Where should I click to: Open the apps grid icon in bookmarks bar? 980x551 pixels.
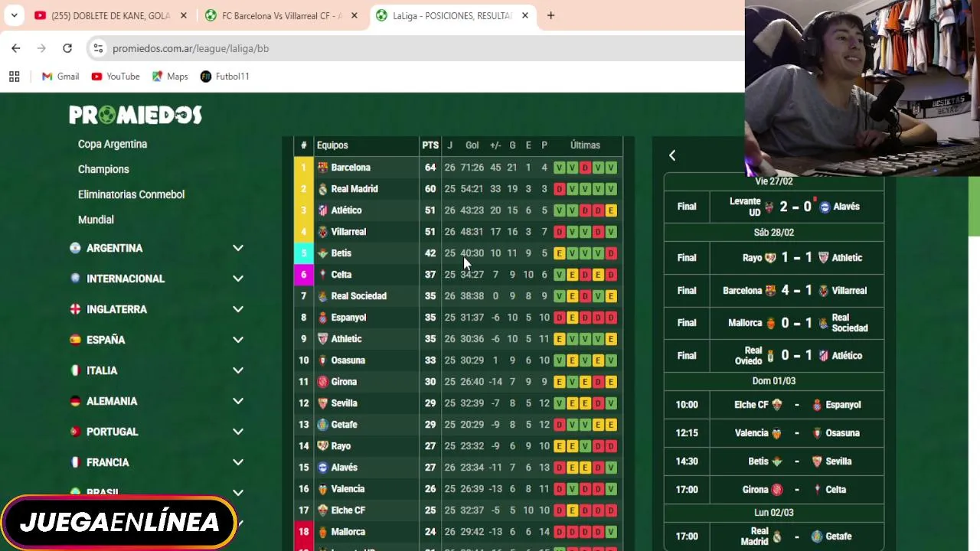coord(14,77)
